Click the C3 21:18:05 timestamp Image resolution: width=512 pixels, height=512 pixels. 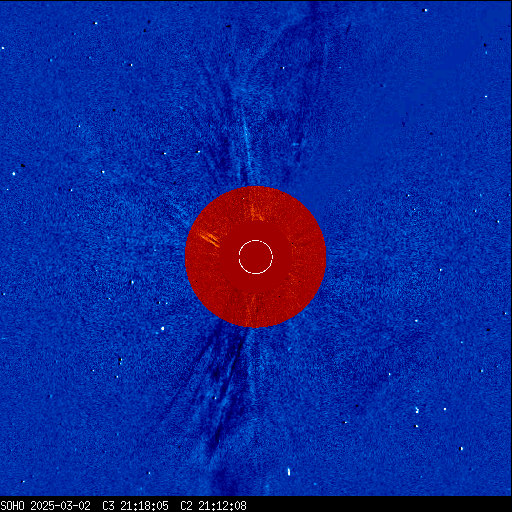pyautogui.click(x=135, y=506)
